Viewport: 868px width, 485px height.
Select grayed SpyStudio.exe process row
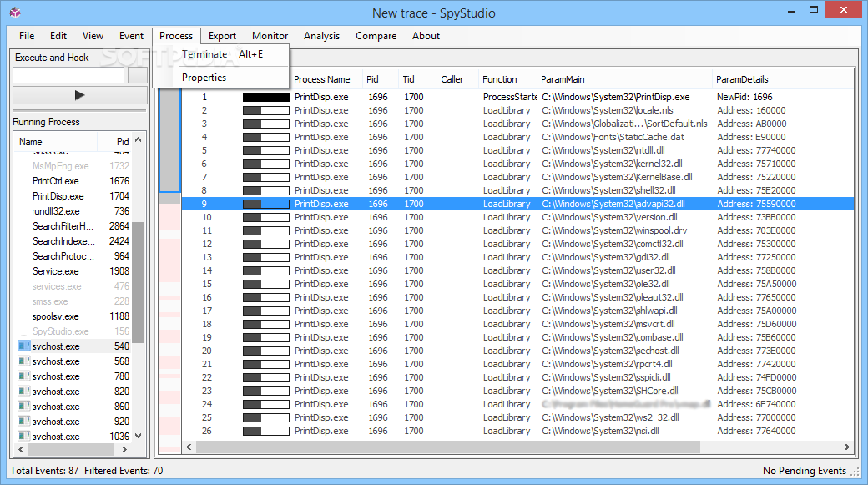[73, 331]
